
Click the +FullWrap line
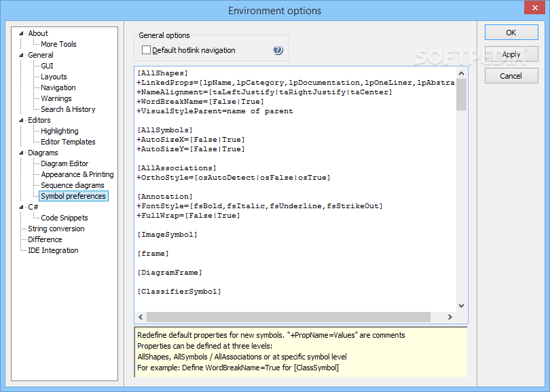click(188, 216)
